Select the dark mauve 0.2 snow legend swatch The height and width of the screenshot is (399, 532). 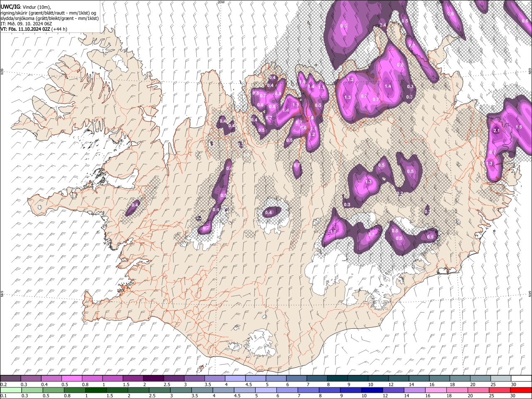click(10, 379)
